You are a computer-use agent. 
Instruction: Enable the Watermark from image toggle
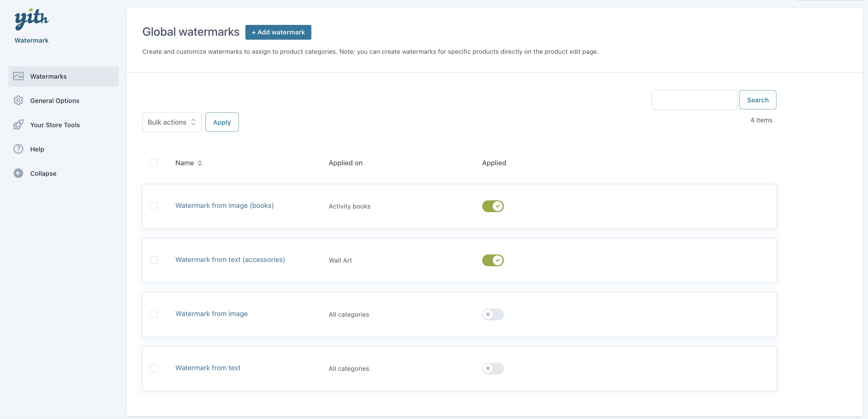pos(493,314)
